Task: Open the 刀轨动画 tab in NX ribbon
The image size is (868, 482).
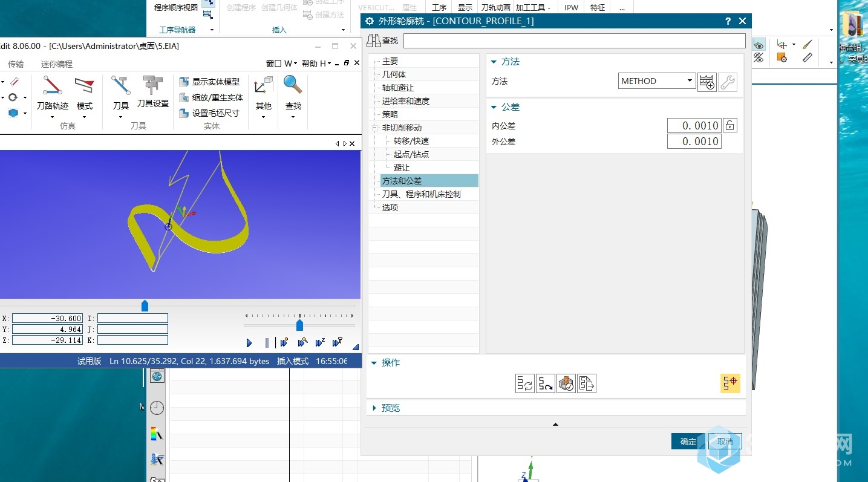Action: click(495, 7)
